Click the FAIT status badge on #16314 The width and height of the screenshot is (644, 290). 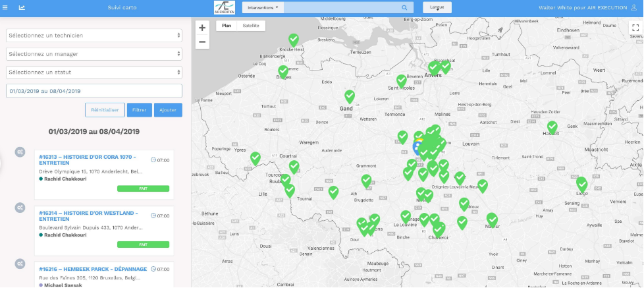coord(143,245)
